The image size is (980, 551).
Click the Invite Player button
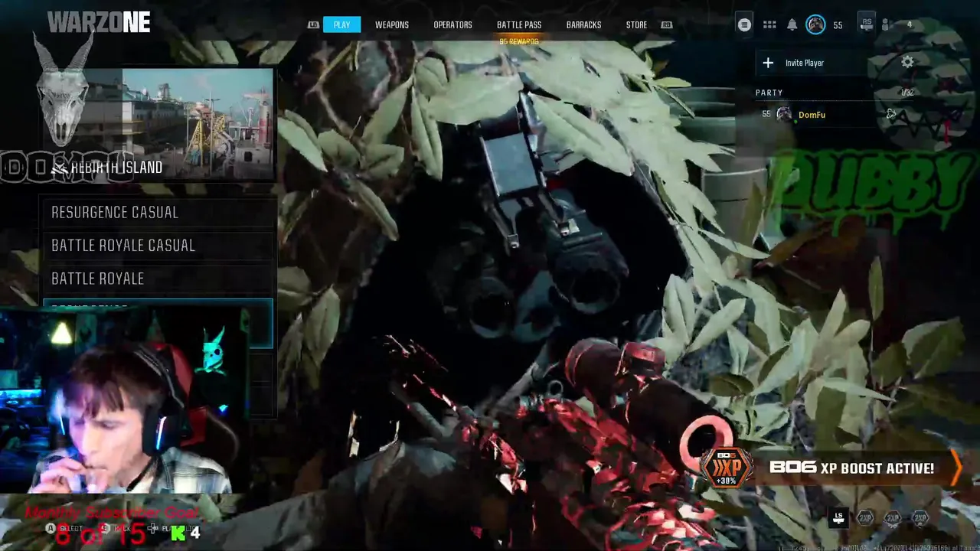(812, 63)
